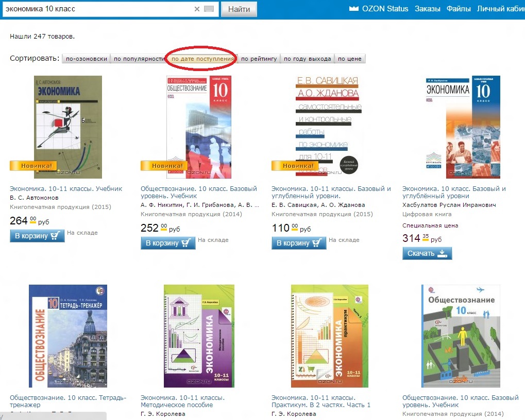Add Савицкая Экономика workbook to cart
Screen dimensions: 525x420
click(x=299, y=243)
